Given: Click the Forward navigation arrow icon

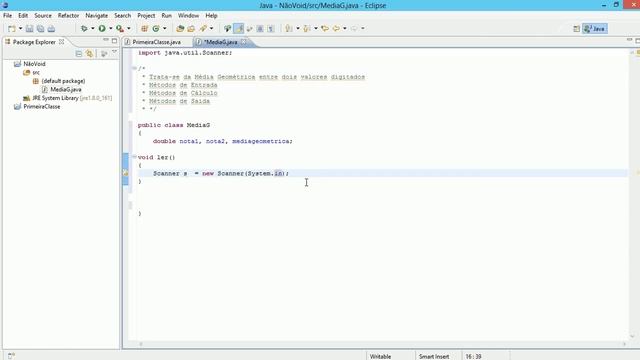Looking at the screenshot, I should click(354, 29).
